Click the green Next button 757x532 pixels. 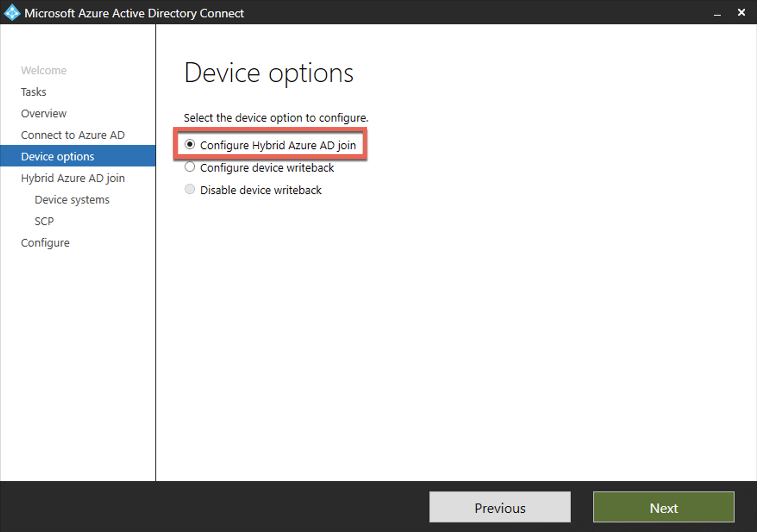tap(664, 507)
